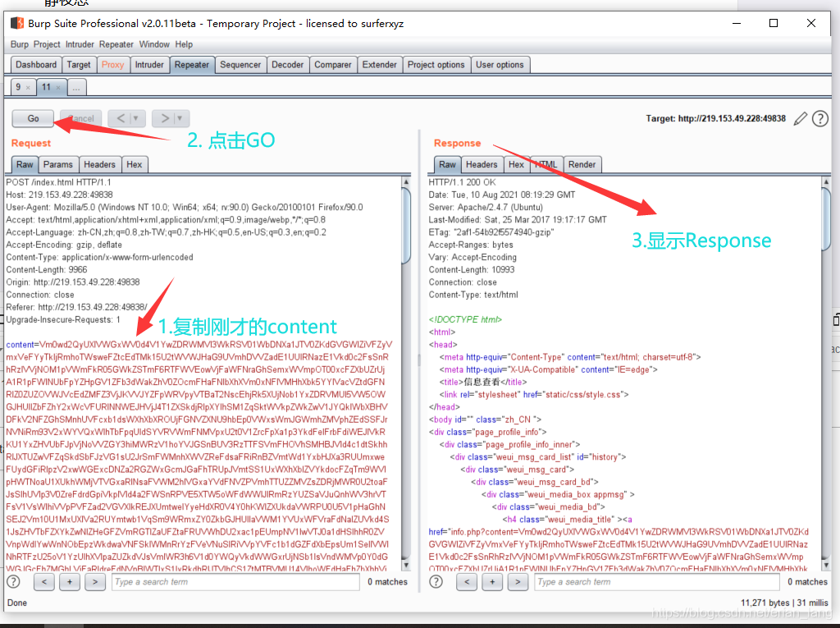Select Request Raw view tab
840x628 pixels.
point(25,165)
